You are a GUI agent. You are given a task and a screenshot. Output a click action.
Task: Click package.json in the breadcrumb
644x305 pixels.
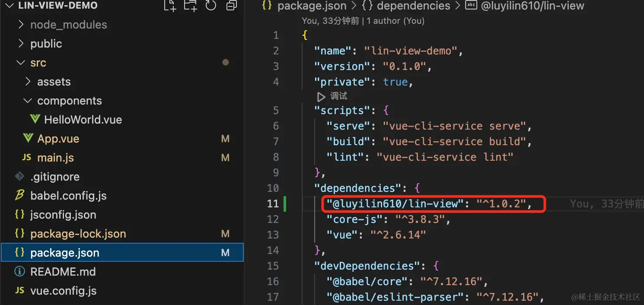pos(312,6)
